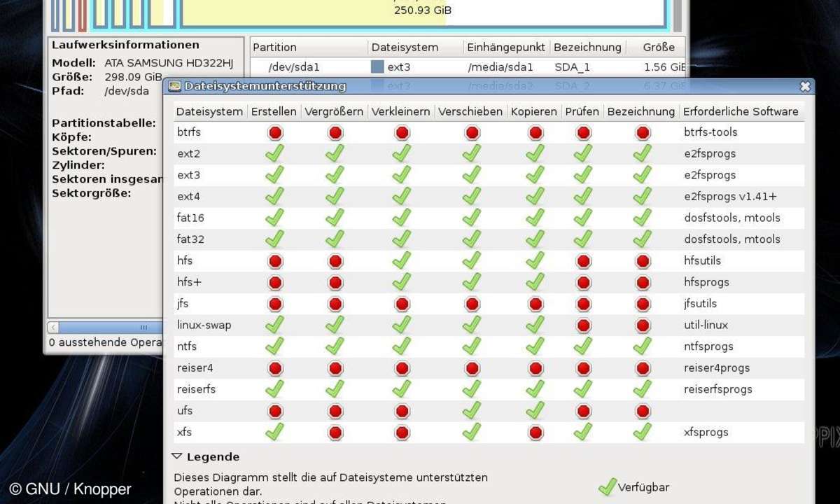840x504 pixels.
Task: Click the checkmark for ext4 Verkleinern
Action: [x=402, y=196]
